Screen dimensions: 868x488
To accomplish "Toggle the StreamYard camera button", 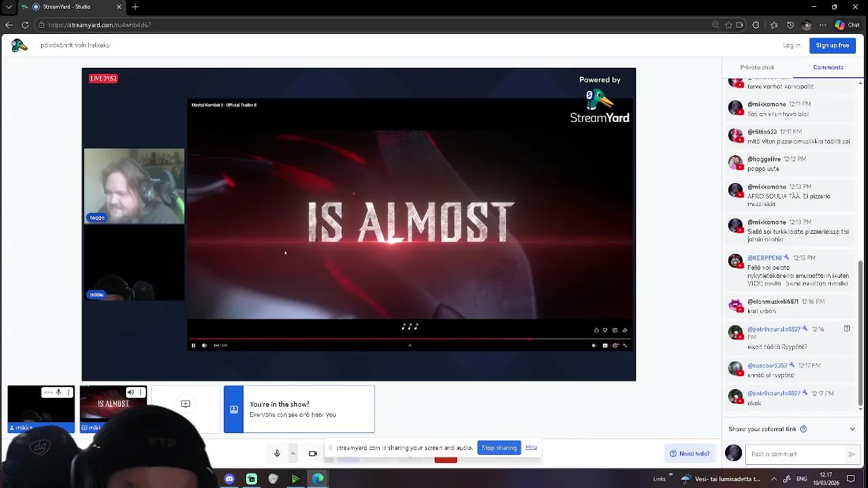I will pos(313,453).
